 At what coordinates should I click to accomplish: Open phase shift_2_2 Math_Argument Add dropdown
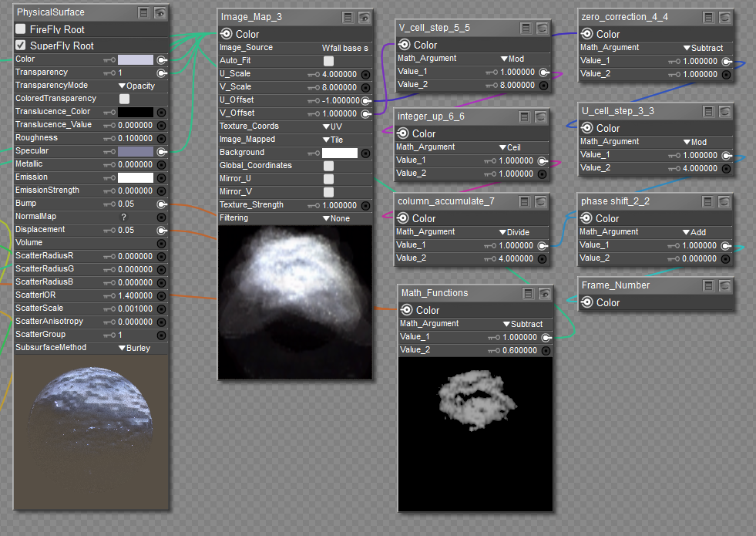coord(694,232)
